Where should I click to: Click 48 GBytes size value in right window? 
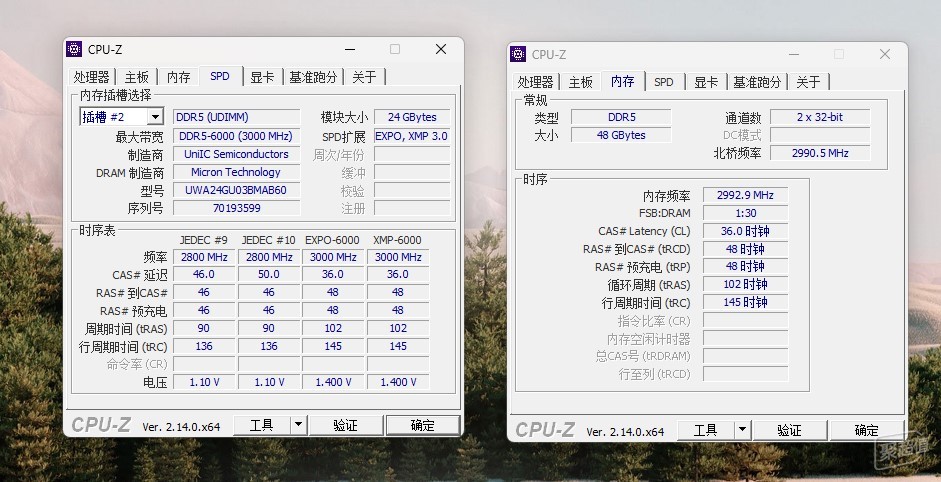point(621,135)
